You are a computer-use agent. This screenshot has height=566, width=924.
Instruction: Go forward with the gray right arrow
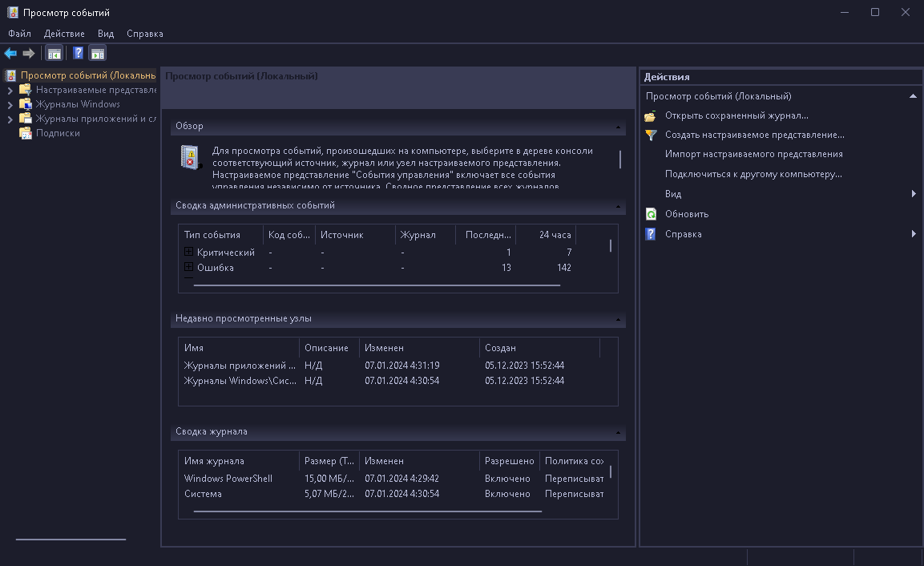pos(29,54)
